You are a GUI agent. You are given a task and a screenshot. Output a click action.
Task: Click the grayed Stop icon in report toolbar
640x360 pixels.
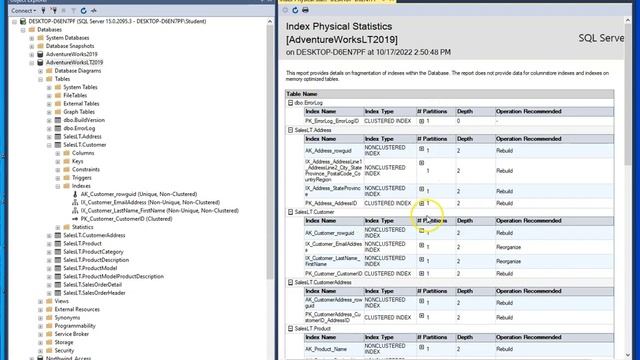tap(285, 10)
